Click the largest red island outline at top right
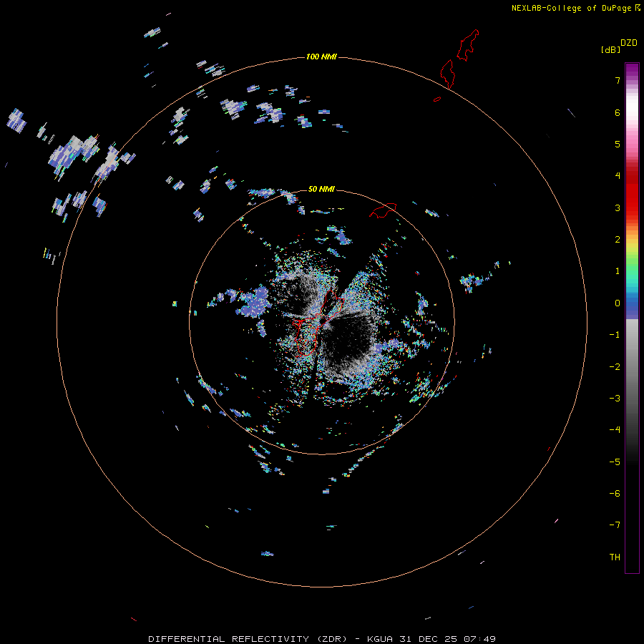This screenshot has width=644, height=644. point(468,45)
